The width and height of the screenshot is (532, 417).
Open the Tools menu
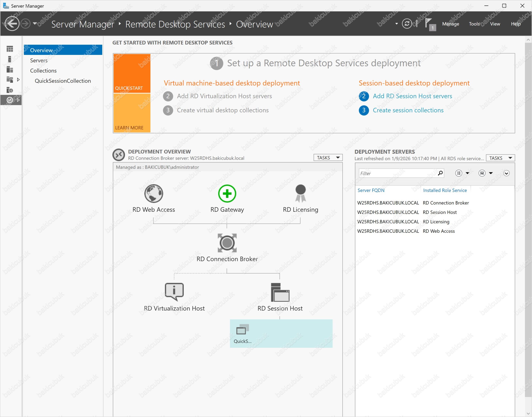click(474, 24)
